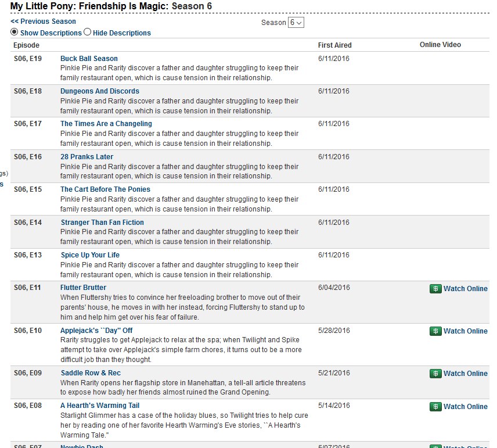Viewport: 497px width, 448px height.
Task: Click the 5/21/2016 air date
Action: (334, 373)
